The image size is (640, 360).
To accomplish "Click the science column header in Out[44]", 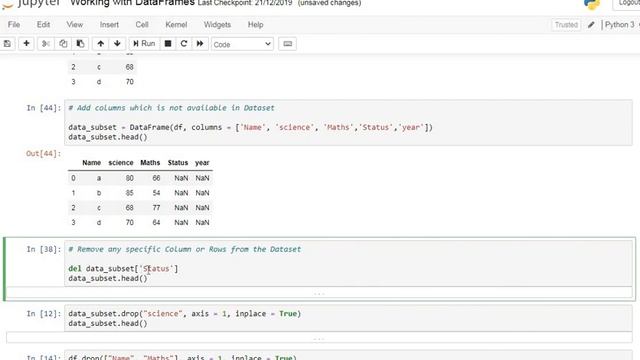I will [121, 162].
